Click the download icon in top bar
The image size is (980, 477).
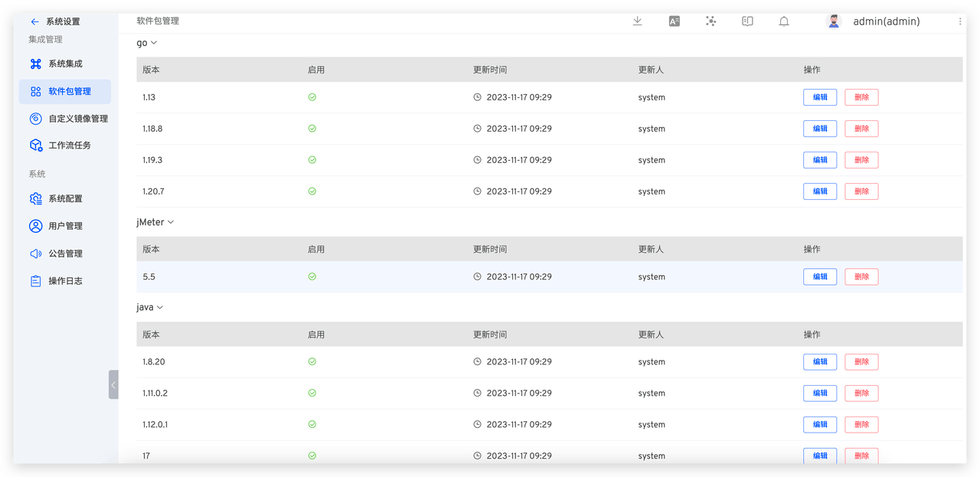[637, 21]
